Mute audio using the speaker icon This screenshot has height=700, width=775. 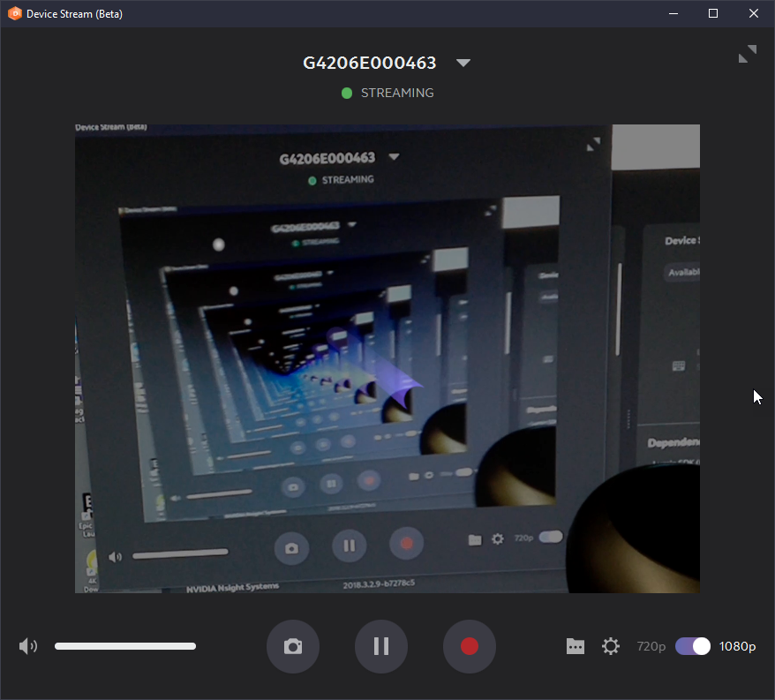point(27,646)
